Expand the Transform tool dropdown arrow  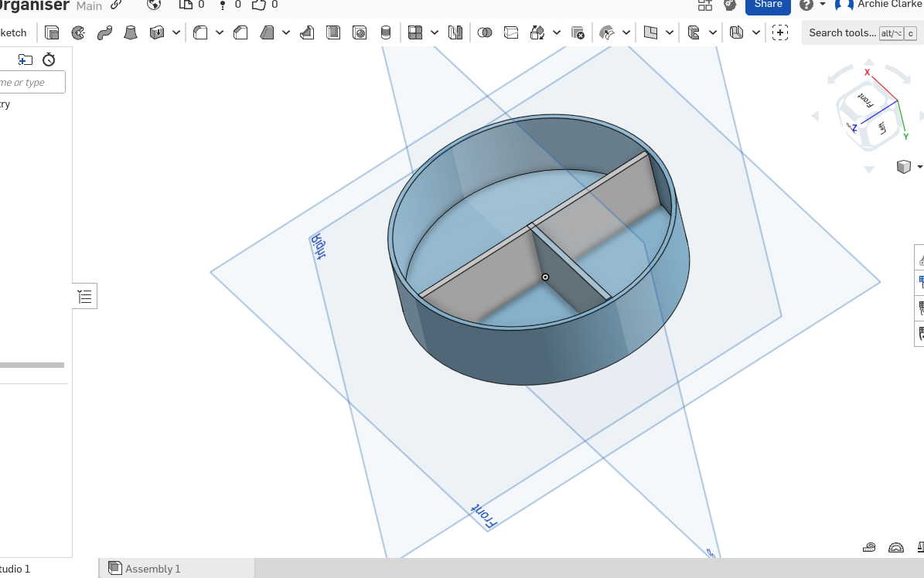tap(556, 32)
